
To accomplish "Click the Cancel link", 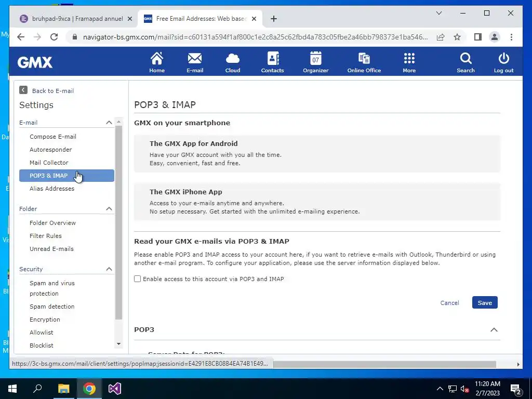I will click(449, 303).
